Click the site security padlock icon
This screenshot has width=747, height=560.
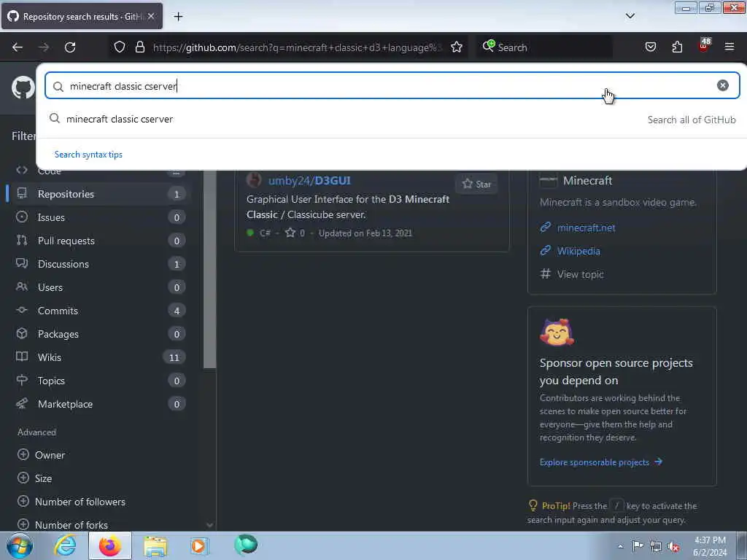coord(139,47)
